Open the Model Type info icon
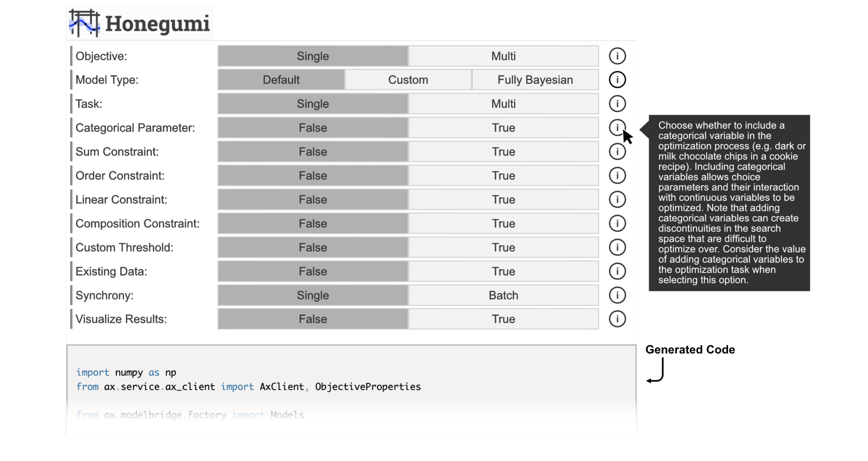The height and width of the screenshot is (461, 868). (x=617, y=80)
